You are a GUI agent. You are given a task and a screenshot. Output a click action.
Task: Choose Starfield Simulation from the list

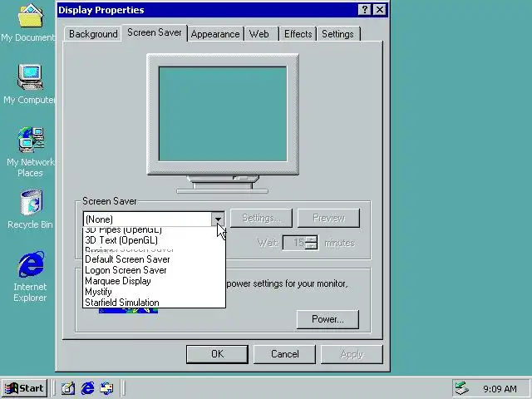(154, 303)
